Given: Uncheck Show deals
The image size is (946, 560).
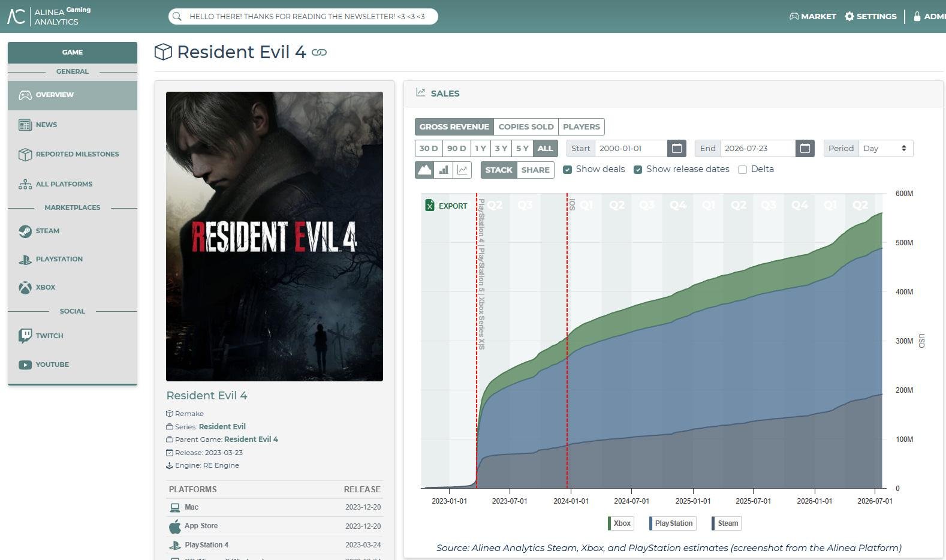Looking at the screenshot, I should 567,170.
